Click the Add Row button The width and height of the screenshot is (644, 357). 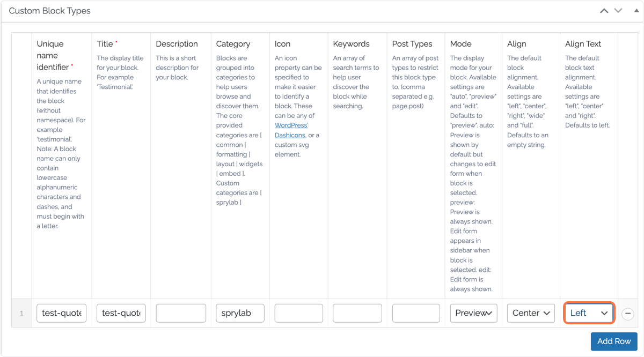614,341
